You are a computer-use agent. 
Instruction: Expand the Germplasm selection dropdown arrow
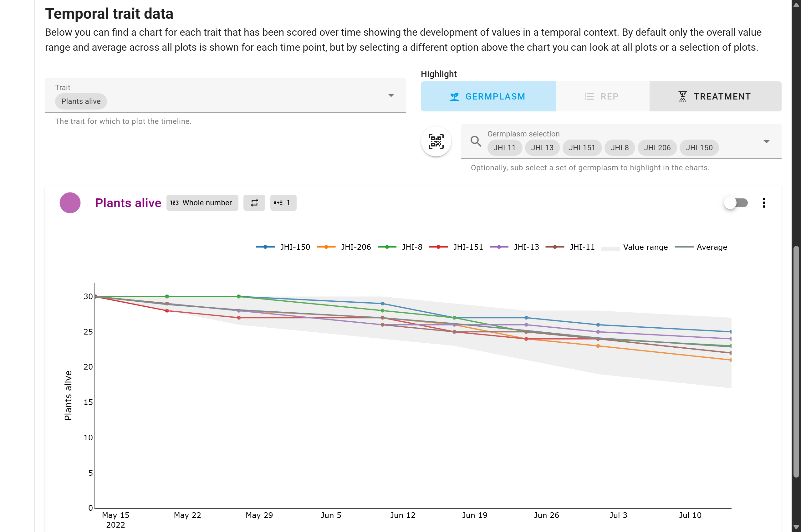click(766, 142)
